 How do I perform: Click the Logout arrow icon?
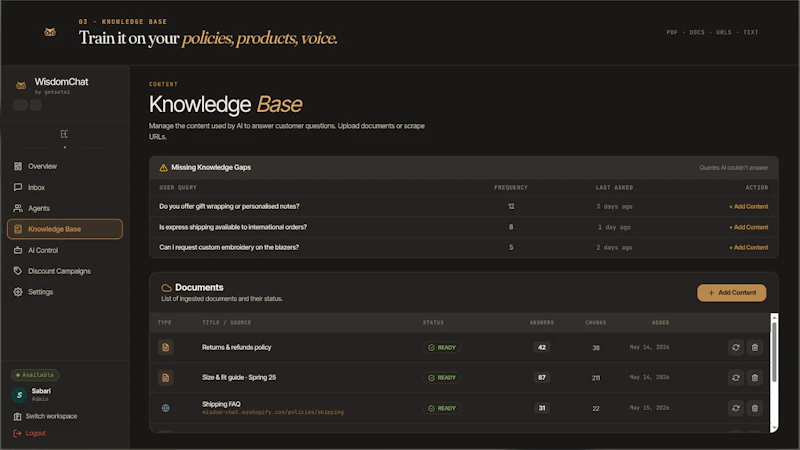point(17,433)
